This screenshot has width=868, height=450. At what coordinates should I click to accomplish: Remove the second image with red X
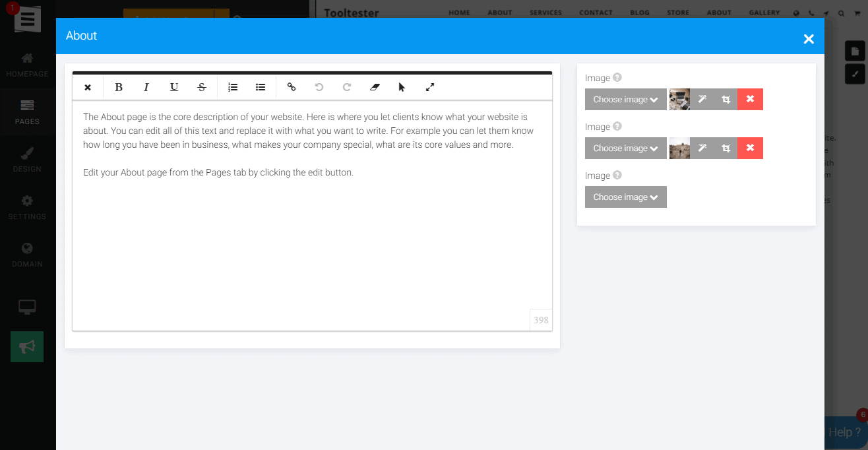pyautogui.click(x=750, y=148)
